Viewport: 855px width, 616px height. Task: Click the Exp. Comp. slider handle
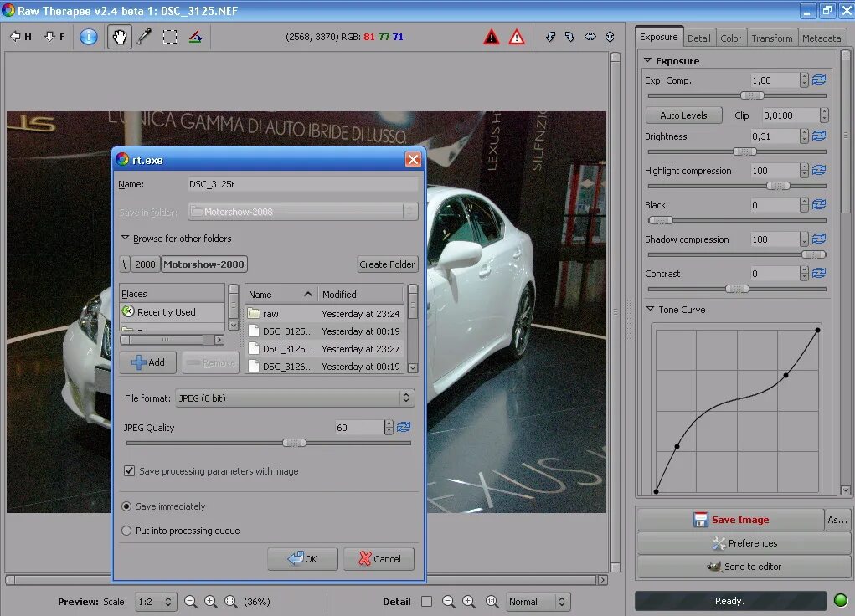point(752,95)
